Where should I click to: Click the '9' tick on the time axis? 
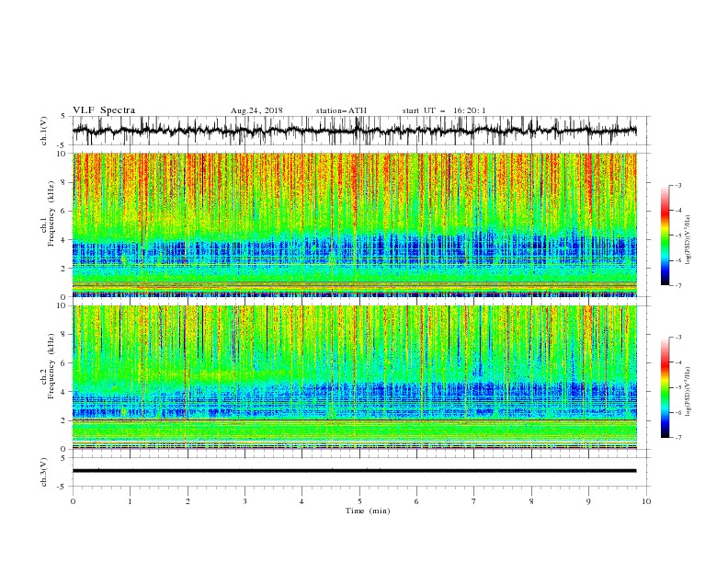click(588, 501)
